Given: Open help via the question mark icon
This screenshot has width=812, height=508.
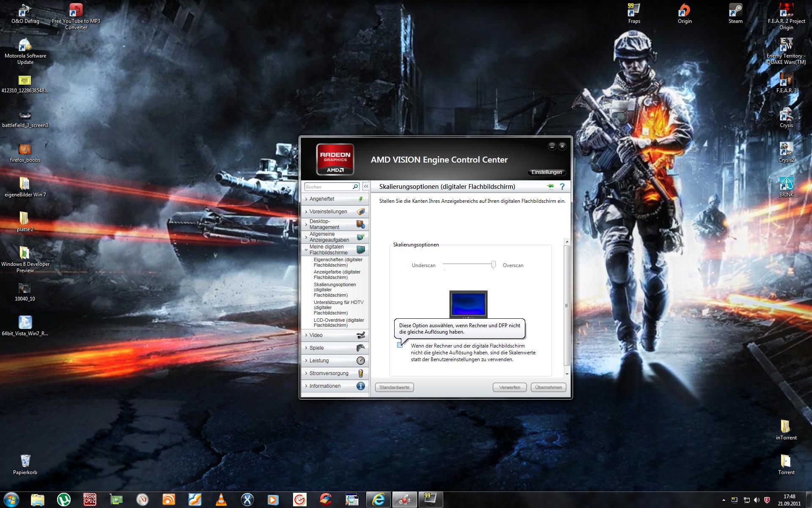Looking at the screenshot, I should coord(562,186).
